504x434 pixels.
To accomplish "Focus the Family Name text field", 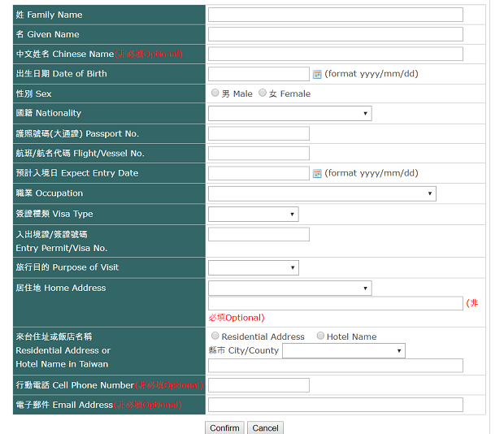I will (x=335, y=15).
